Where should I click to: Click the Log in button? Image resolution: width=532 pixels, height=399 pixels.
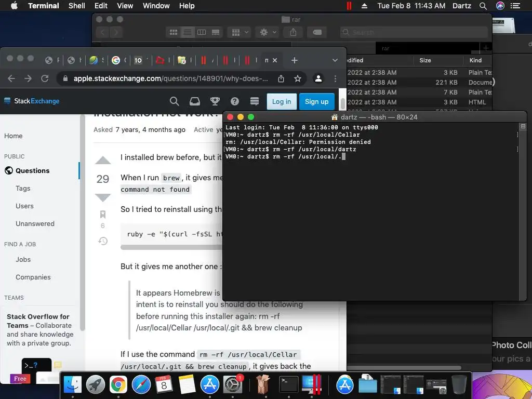click(x=282, y=101)
